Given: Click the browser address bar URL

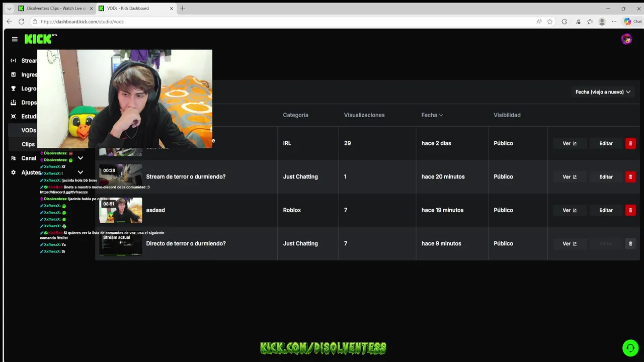Looking at the screenshot, I should 82,22.
